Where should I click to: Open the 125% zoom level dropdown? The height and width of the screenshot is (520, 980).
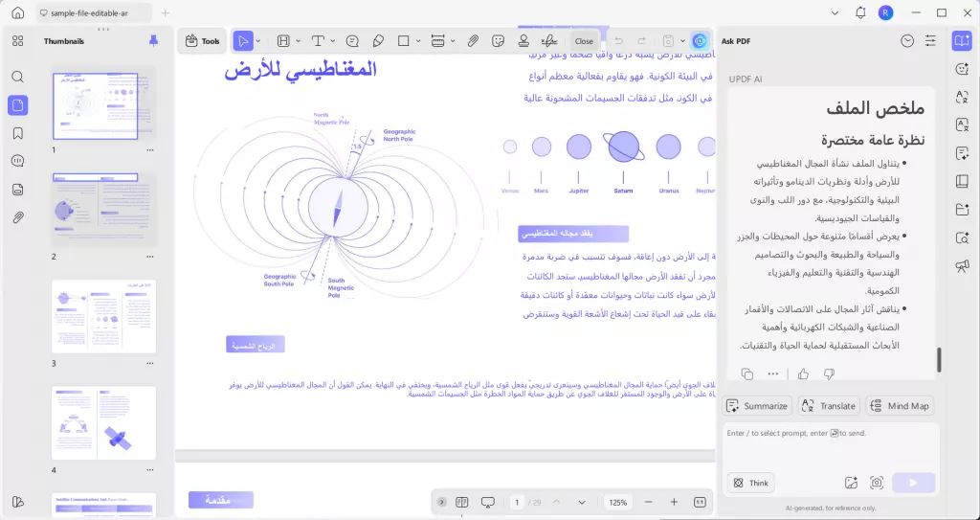pyautogui.click(x=618, y=503)
